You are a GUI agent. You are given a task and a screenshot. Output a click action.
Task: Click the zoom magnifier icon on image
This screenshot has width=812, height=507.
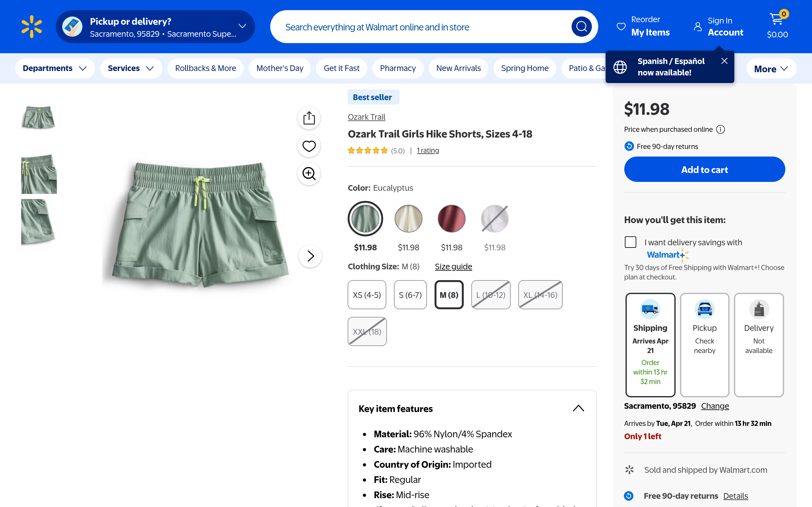click(x=309, y=174)
